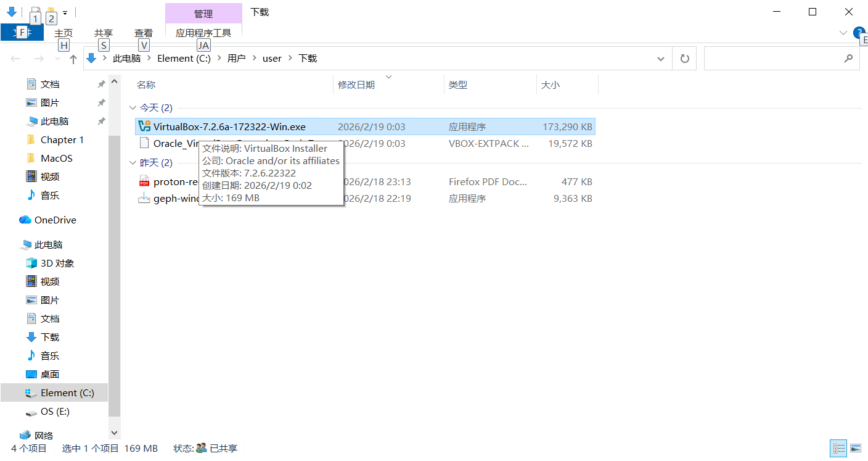Open OneDrive in the navigation pane
This screenshot has width=868, height=461.
point(55,220)
